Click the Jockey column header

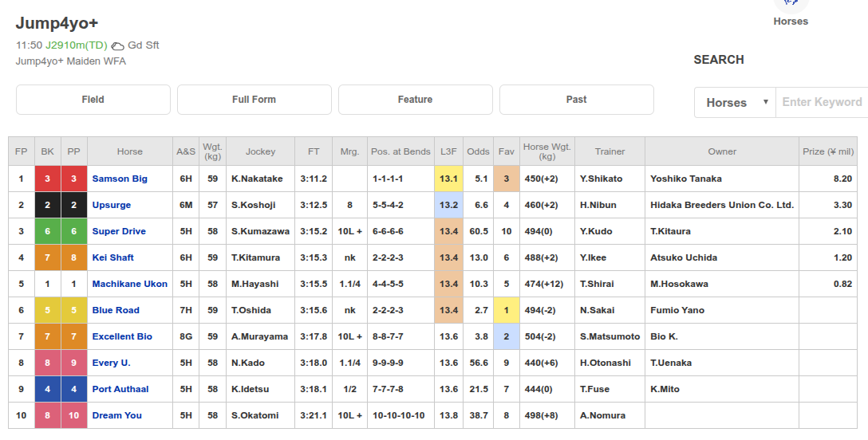pyautogui.click(x=260, y=151)
